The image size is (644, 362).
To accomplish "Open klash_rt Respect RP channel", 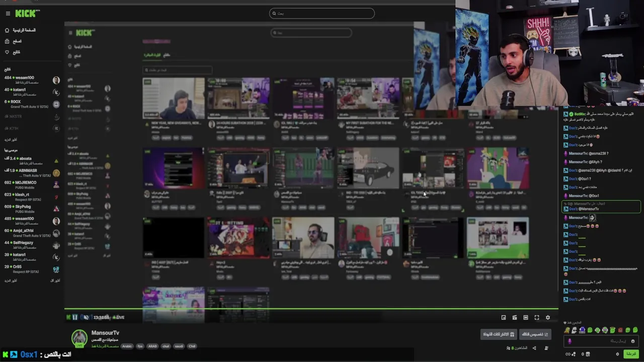I will pos(31,197).
